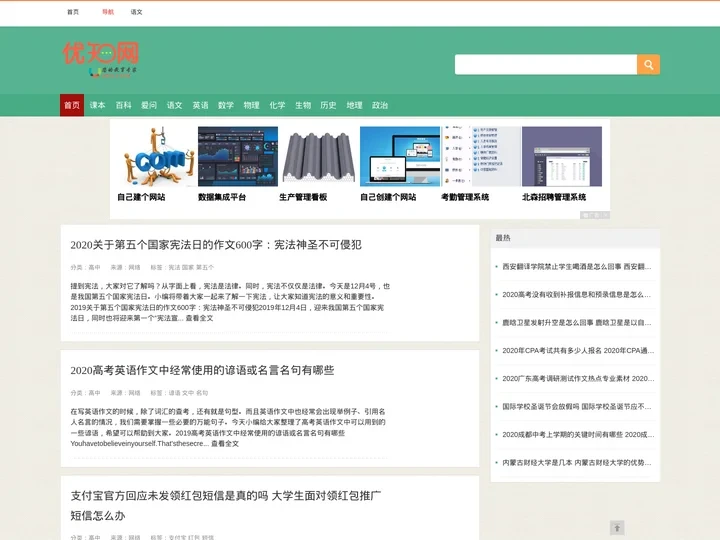Screen dimensions: 720x540
Task: Go to 课本 in the green navigation
Action: pos(97,105)
